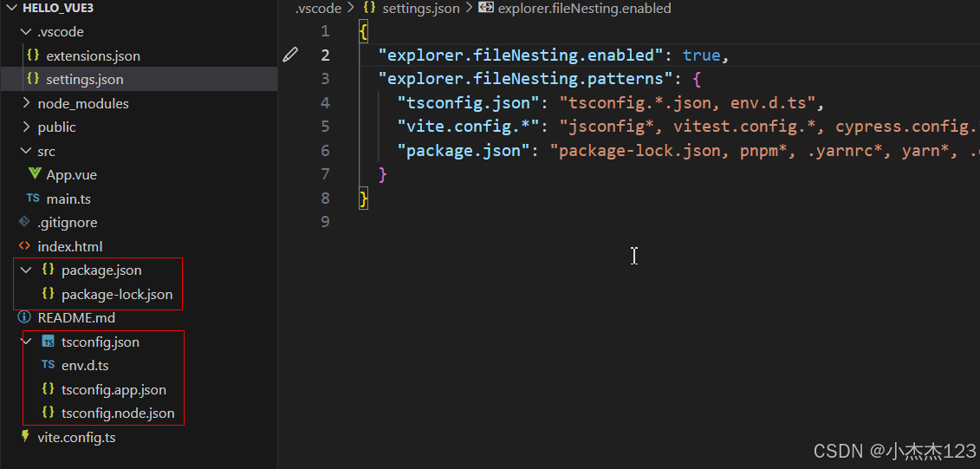The width and height of the screenshot is (980, 469).
Task: Click the JSON icon of tsconfig.node.json
Action: click(x=49, y=413)
